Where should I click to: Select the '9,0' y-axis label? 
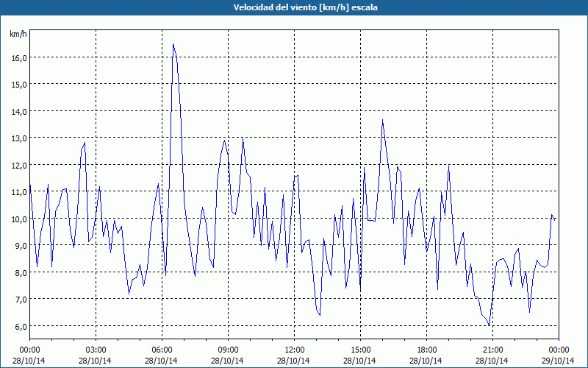tap(21, 245)
